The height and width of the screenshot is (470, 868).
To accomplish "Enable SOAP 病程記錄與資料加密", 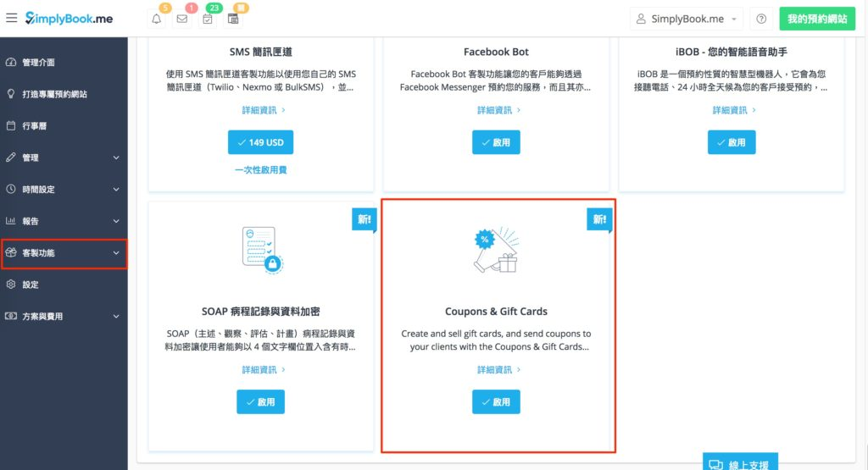I will coord(261,402).
